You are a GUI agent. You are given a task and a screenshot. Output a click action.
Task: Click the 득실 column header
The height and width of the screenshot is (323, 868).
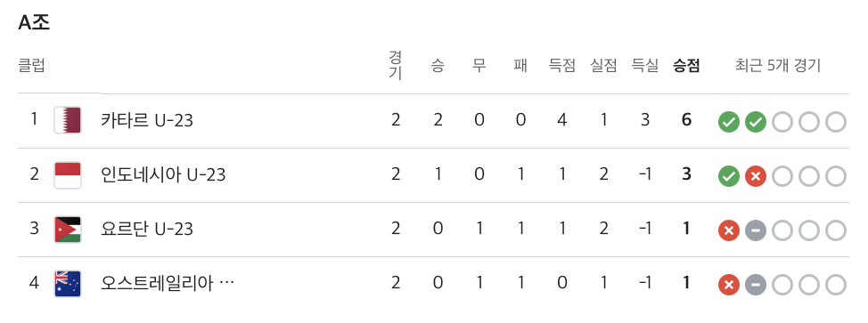645,67
